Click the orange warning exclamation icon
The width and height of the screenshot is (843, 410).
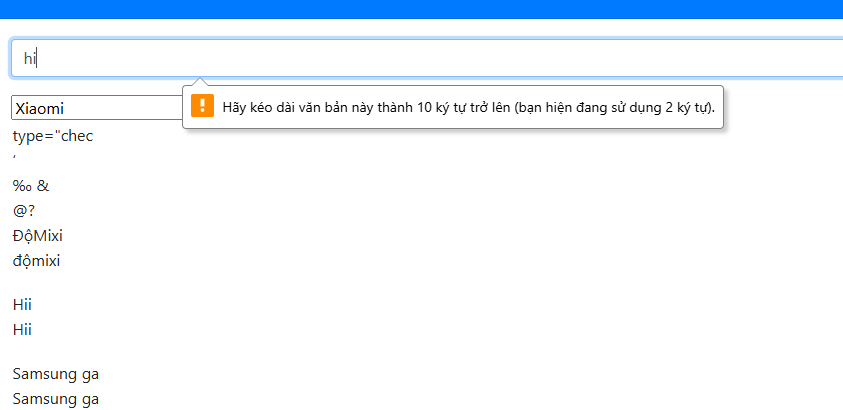point(203,106)
